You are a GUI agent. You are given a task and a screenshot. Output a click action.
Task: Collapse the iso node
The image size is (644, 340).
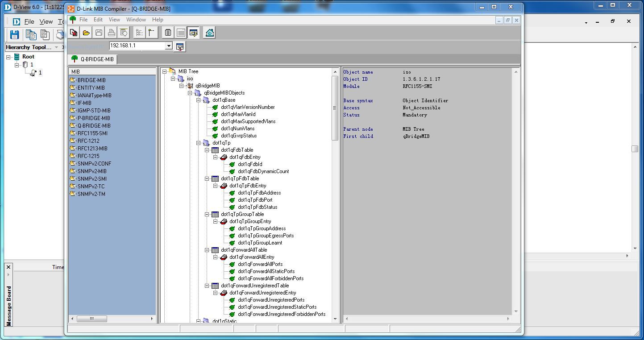[x=173, y=79]
